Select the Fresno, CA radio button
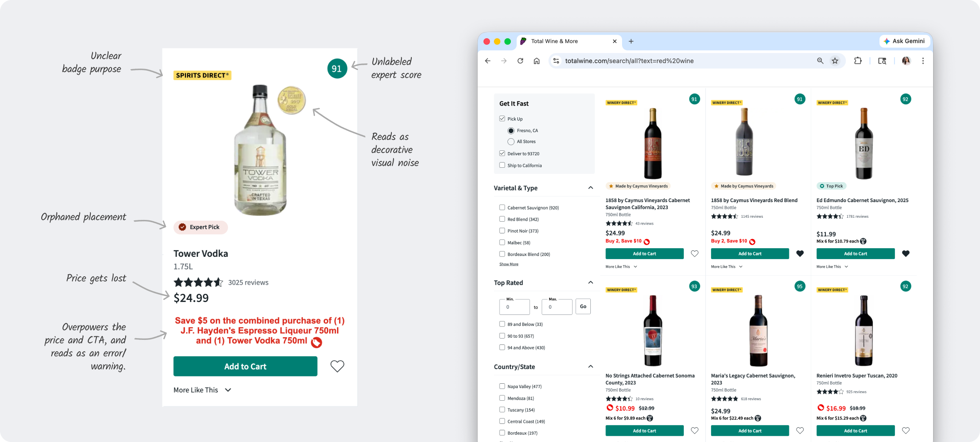The height and width of the screenshot is (442, 980). coord(511,131)
